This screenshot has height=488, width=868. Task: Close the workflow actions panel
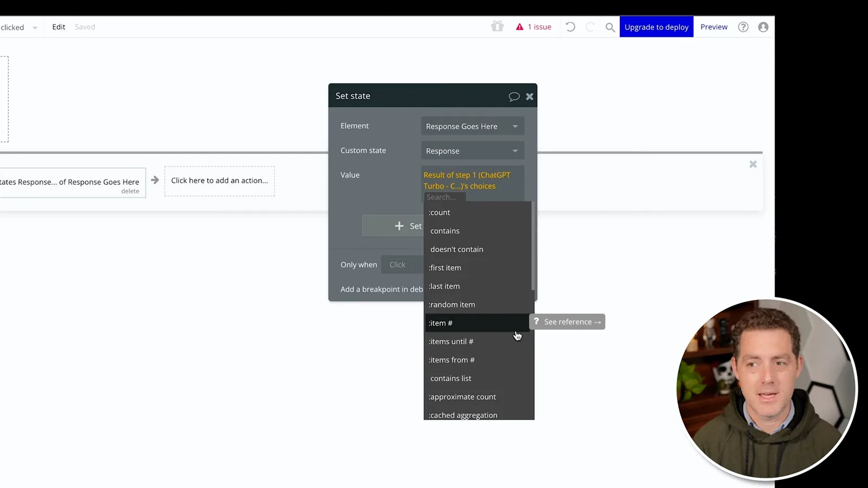pyautogui.click(x=753, y=164)
